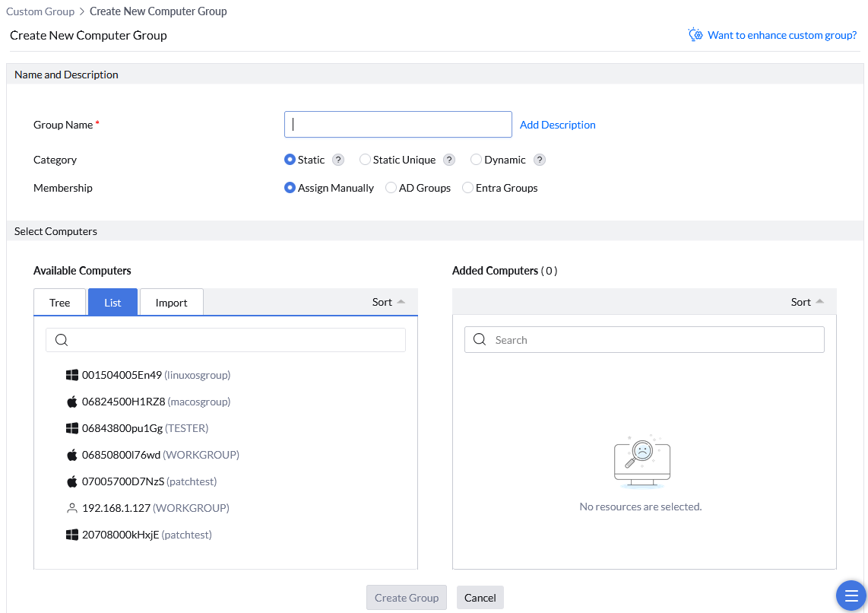Choose Entra Groups membership

pos(467,188)
